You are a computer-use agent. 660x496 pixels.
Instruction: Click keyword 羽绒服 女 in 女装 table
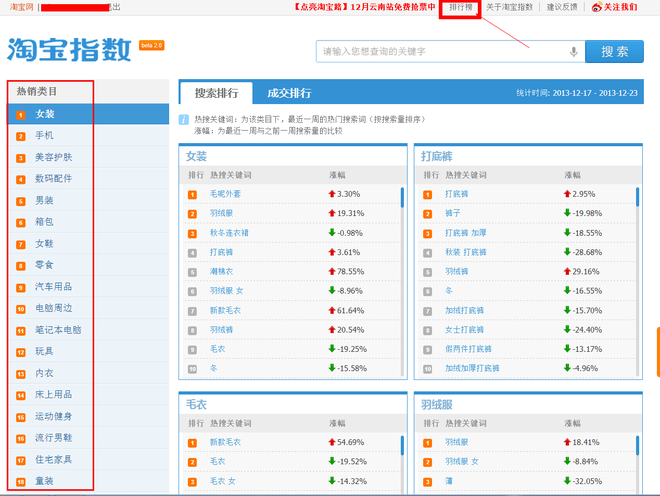click(226, 291)
